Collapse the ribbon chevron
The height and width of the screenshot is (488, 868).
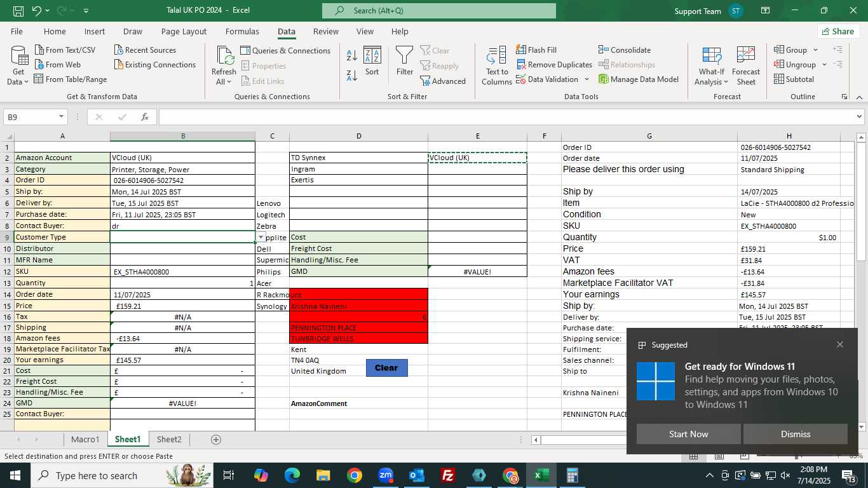[x=859, y=97]
